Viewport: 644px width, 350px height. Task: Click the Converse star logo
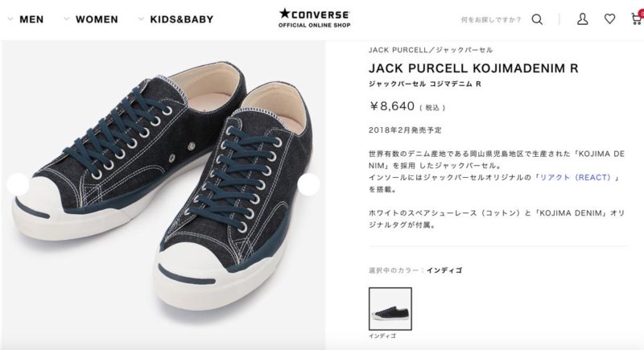(314, 14)
